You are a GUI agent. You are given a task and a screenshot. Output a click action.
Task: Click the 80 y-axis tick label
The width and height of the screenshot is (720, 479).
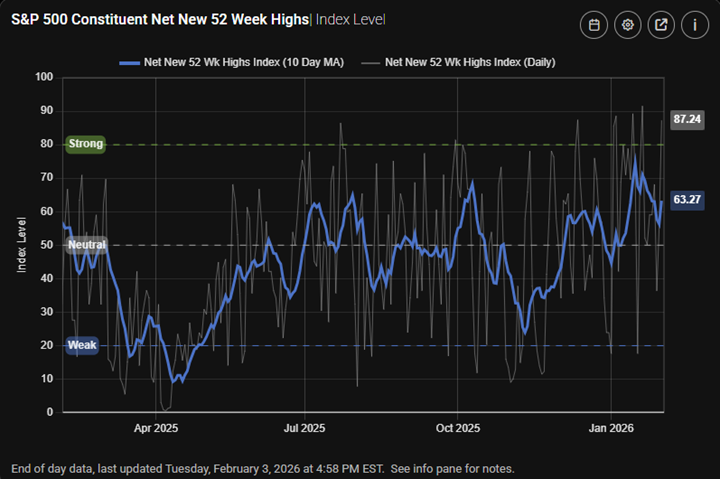pos(47,144)
